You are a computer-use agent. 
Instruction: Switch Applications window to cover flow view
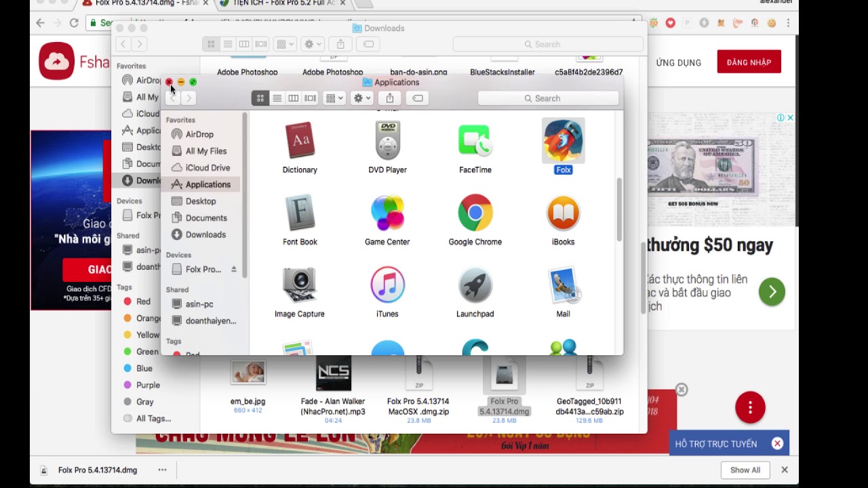[x=310, y=98]
